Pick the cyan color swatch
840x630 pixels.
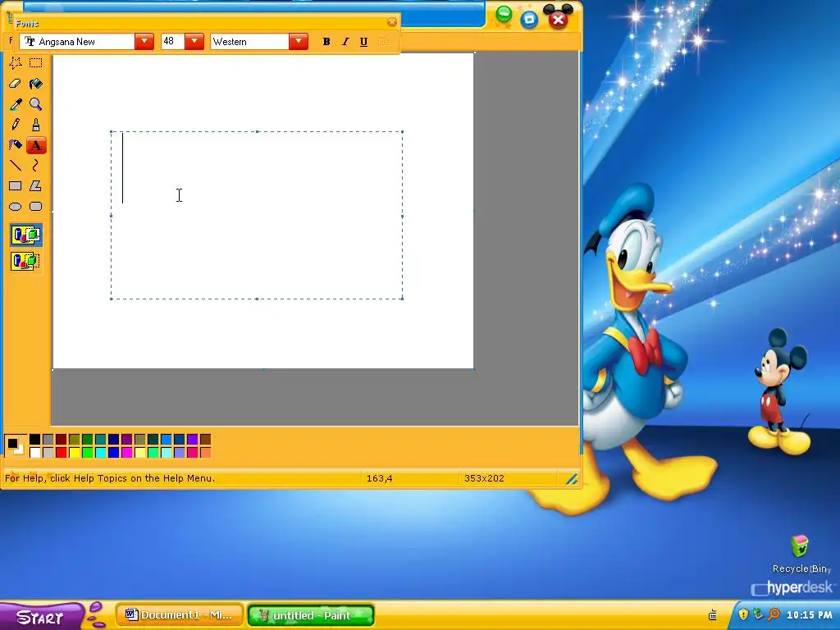coord(101,453)
